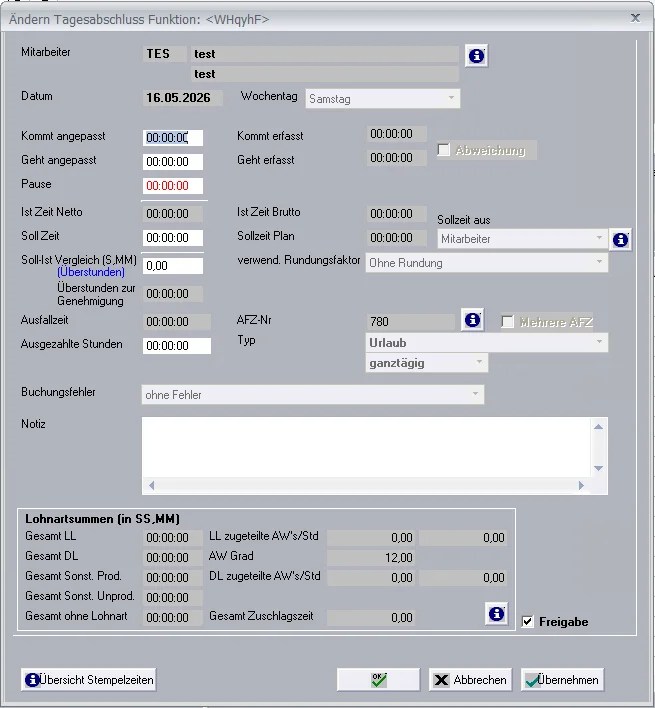Image resolution: width=655 pixels, height=708 pixels.
Task: Click the Kommt angepasst time field
Action: [173, 138]
